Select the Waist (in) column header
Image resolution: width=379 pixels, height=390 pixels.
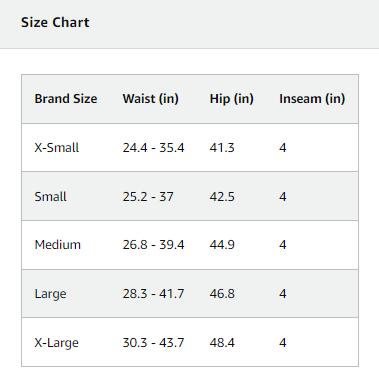click(150, 99)
